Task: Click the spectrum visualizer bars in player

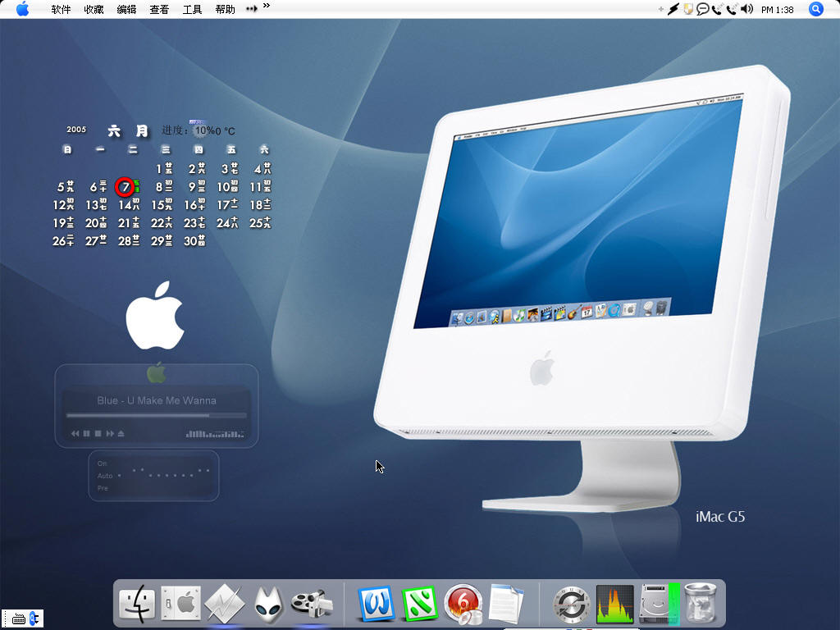Action: tap(215, 433)
